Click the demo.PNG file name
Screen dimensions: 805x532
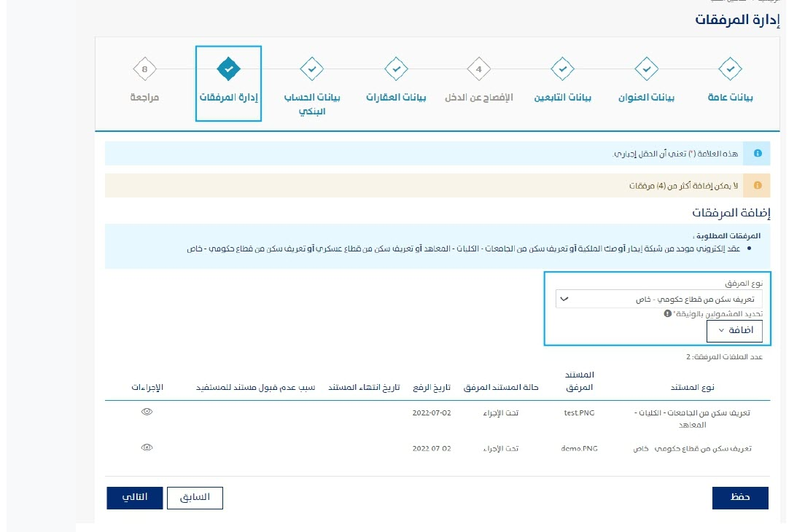coord(579,448)
